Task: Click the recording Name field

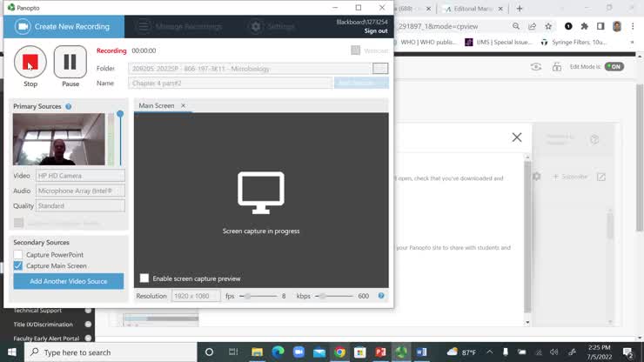Action: 230,83
